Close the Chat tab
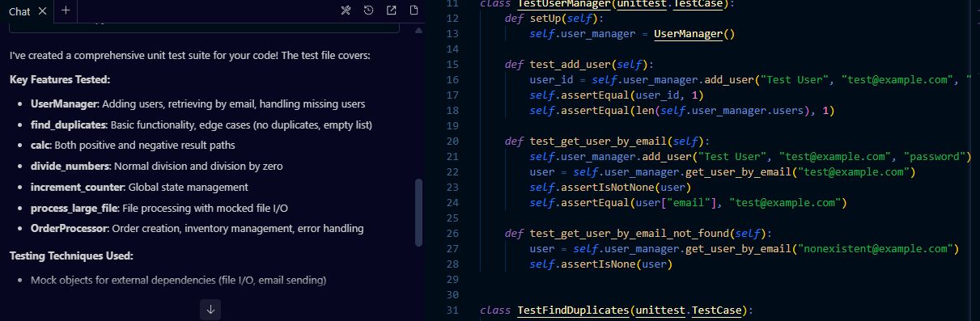 pos(43,11)
